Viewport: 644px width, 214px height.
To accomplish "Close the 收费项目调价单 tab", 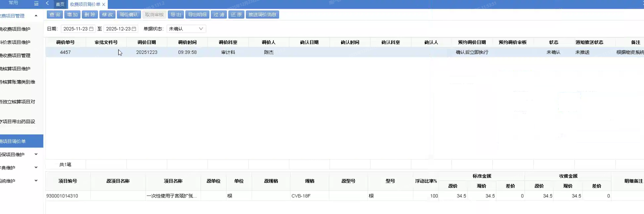I will point(104,4).
